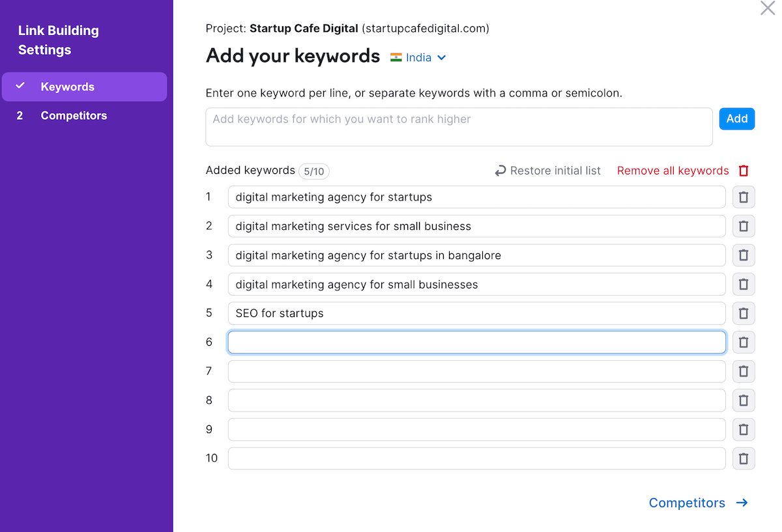Click trash icon beside 'digital marketing services for small business'
Screen dimensions: 782x532
[744, 227]
